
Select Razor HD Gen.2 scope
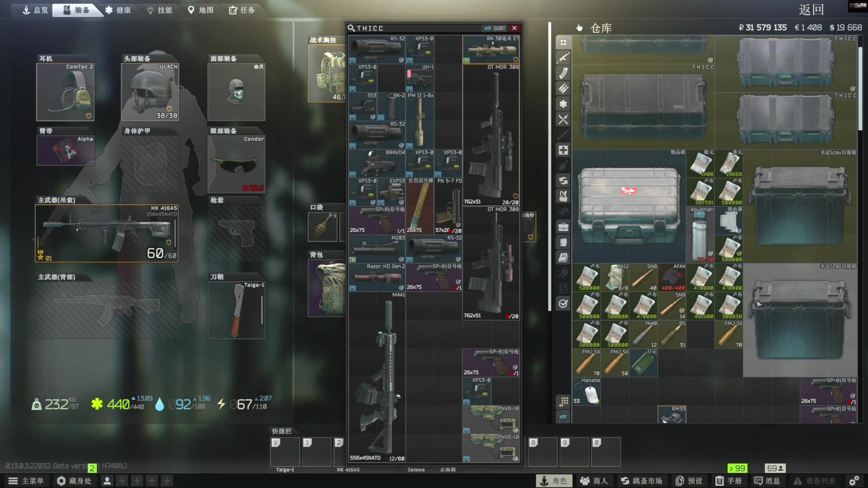click(x=377, y=277)
